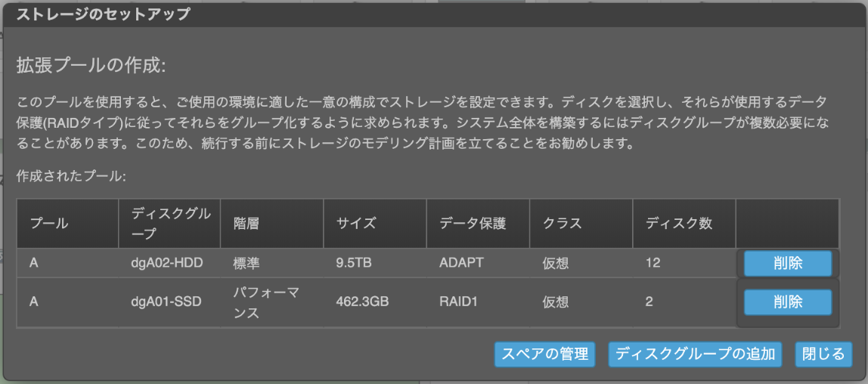
Task: Click the 462.3GB size value
Action: [x=362, y=302]
